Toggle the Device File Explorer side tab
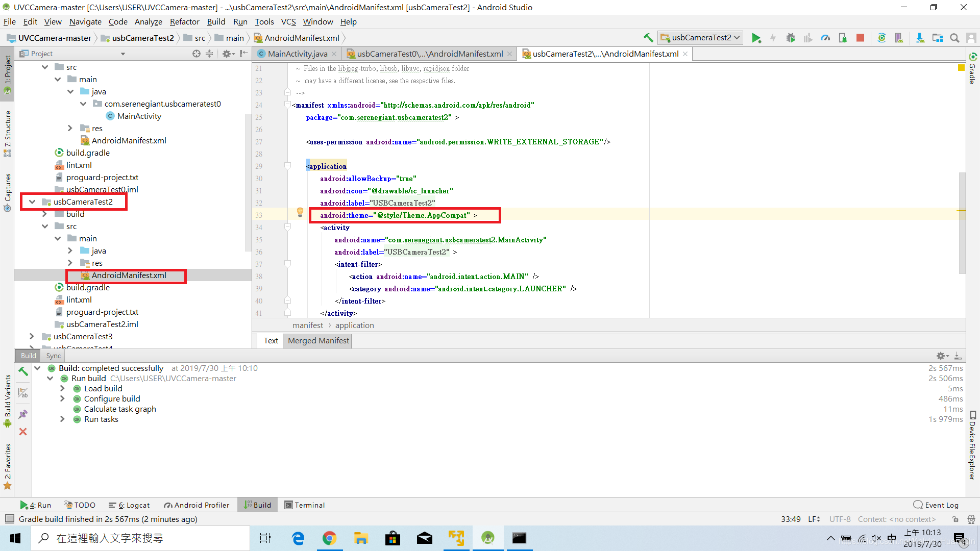This screenshot has height=551, width=980. coord(972,445)
